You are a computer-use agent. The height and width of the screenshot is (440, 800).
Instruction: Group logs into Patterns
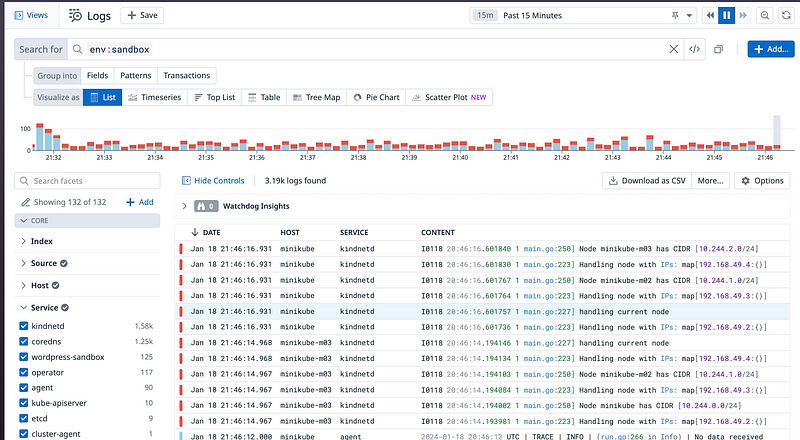point(135,75)
